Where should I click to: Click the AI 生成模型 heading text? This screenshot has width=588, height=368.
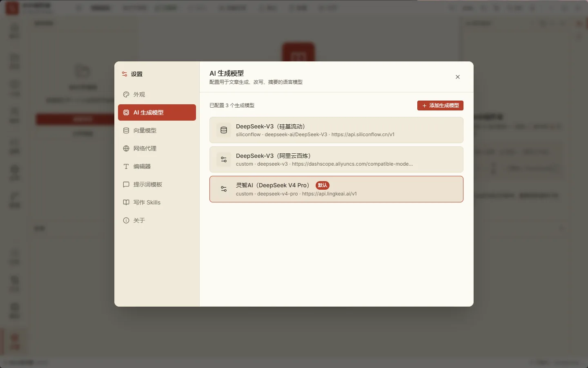[227, 73]
